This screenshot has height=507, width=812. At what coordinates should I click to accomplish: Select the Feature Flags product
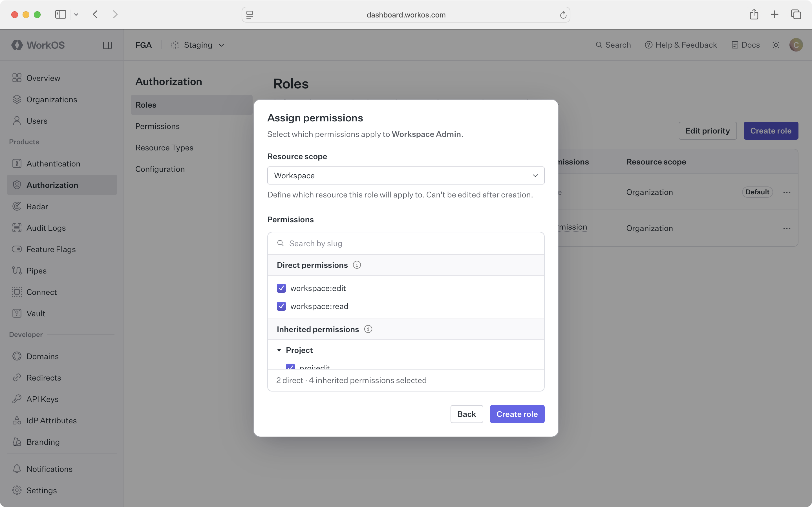click(x=51, y=249)
